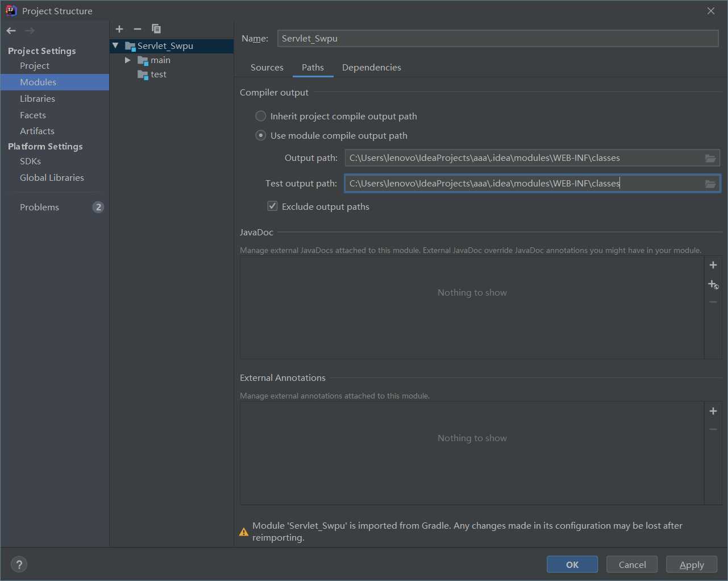Select Use module compile output path
Image resolution: width=728 pixels, height=581 pixels.
(x=261, y=135)
